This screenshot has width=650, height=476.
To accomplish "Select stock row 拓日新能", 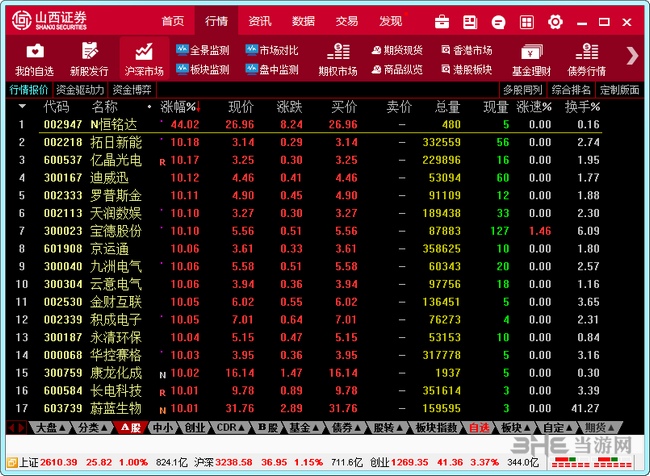I will 311,142.
